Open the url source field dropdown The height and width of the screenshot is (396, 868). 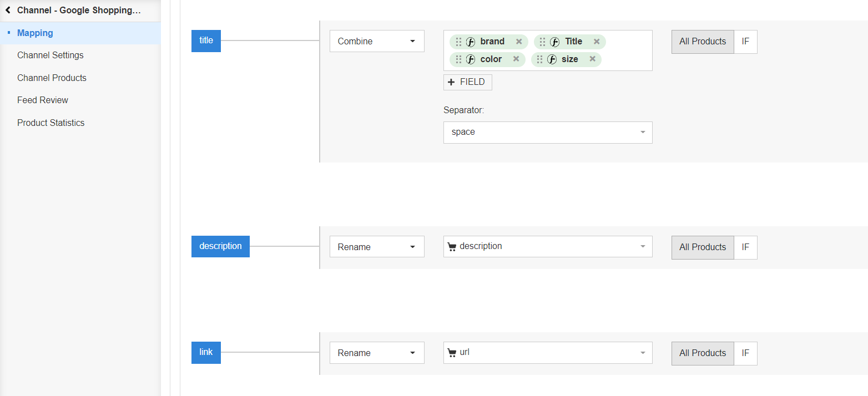[x=548, y=353]
